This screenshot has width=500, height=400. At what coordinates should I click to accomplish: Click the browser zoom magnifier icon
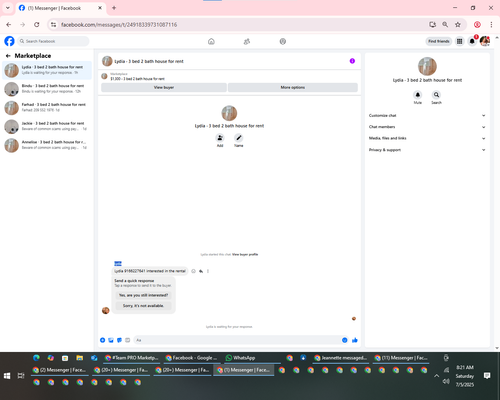pos(445,24)
